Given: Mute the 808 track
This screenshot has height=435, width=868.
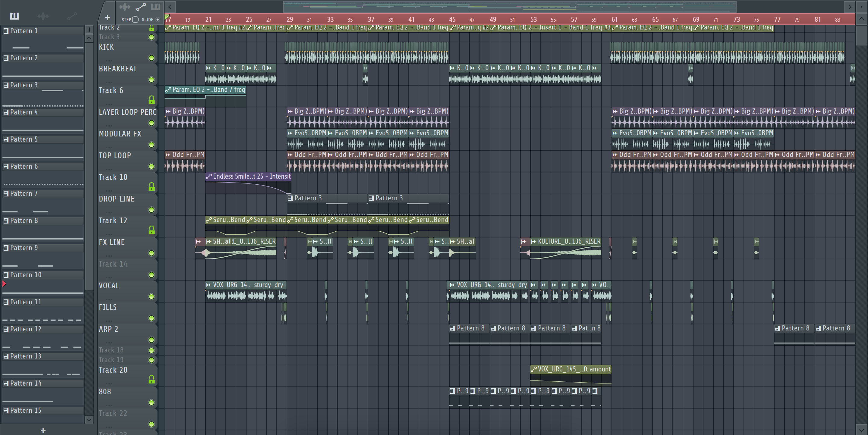Looking at the screenshot, I should click(152, 403).
